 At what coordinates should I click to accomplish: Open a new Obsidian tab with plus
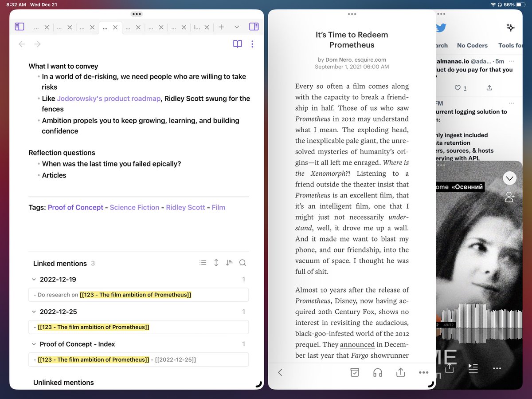[221, 27]
